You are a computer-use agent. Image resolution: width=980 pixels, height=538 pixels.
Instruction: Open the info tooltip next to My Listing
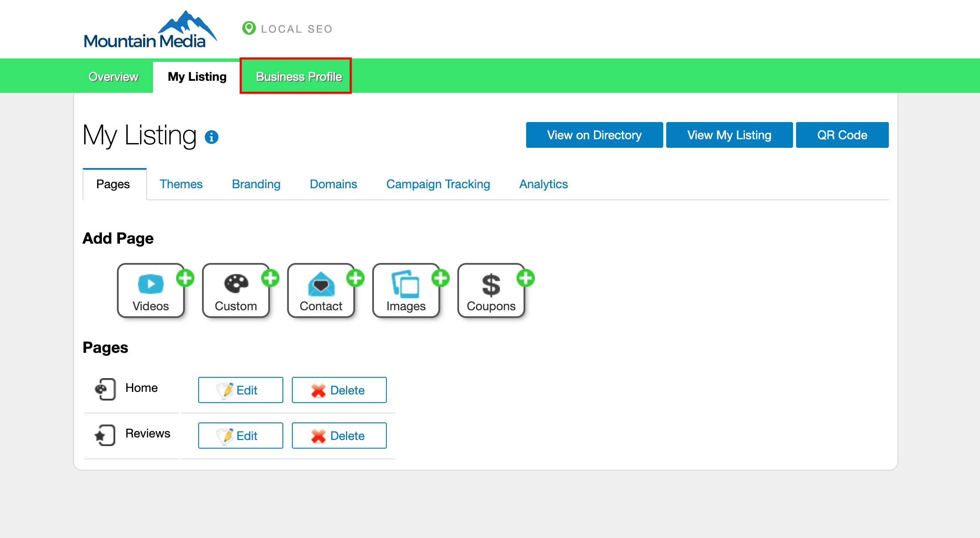tap(211, 138)
